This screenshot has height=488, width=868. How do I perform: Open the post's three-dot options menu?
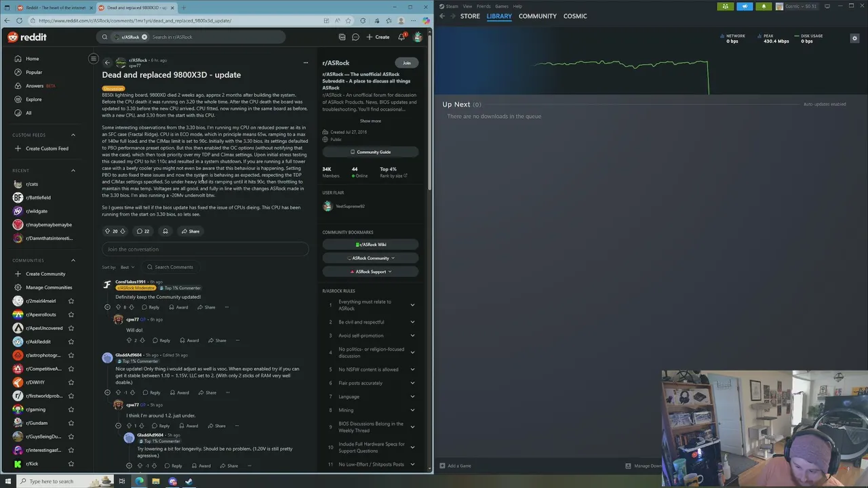pos(305,62)
